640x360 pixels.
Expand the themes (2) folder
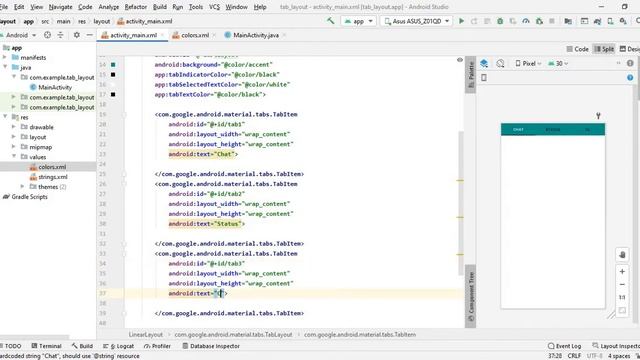click(x=22, y=187)
